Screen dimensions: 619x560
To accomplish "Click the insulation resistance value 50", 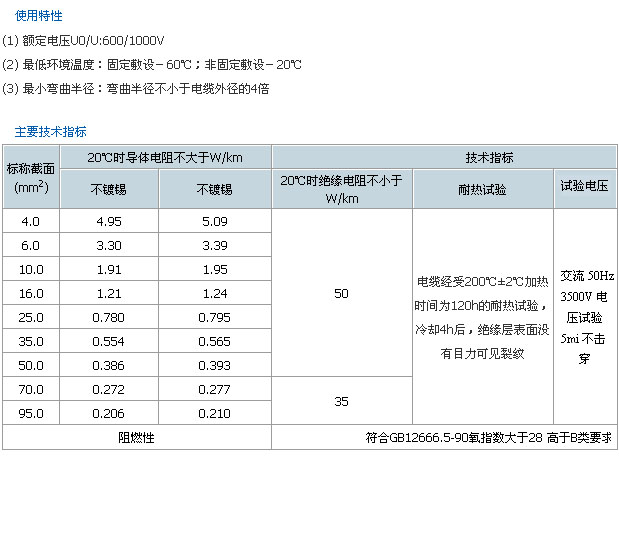I will point(341,293).
